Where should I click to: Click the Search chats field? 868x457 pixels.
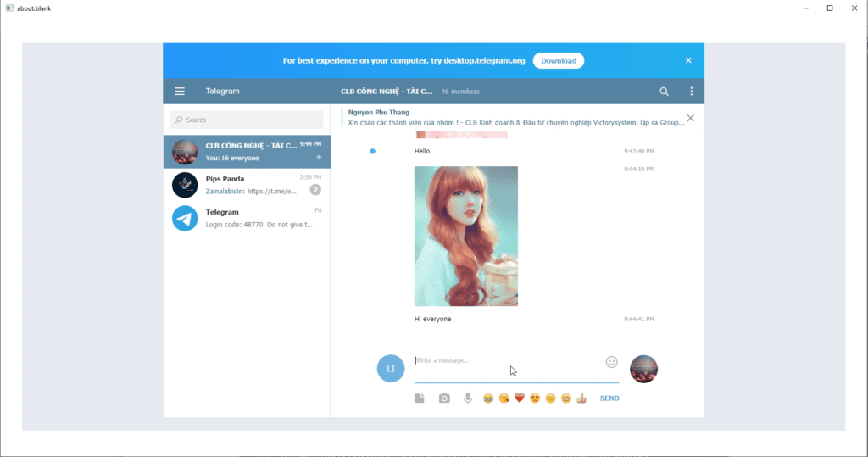pos(247,120)
